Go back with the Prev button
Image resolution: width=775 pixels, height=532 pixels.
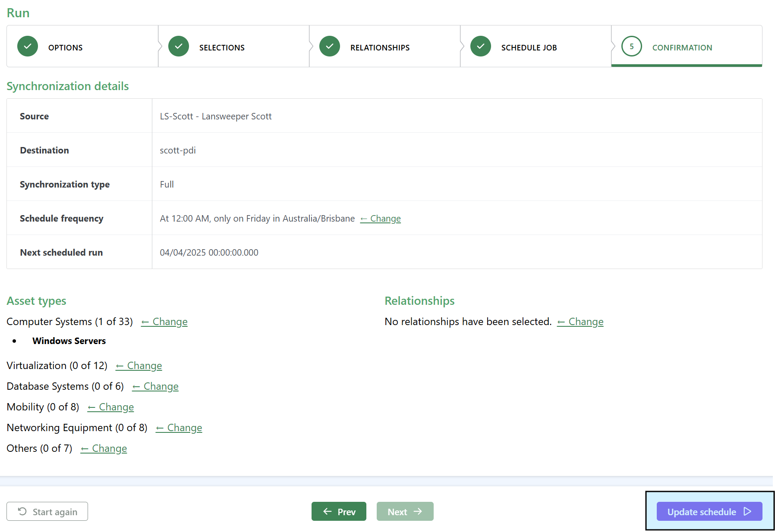[339, 511]
